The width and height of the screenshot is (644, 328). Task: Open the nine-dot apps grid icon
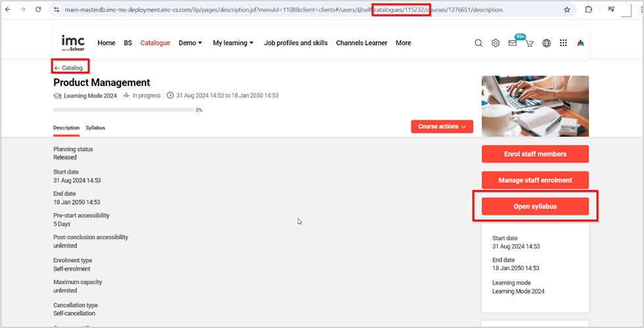[x=563, y=43]
